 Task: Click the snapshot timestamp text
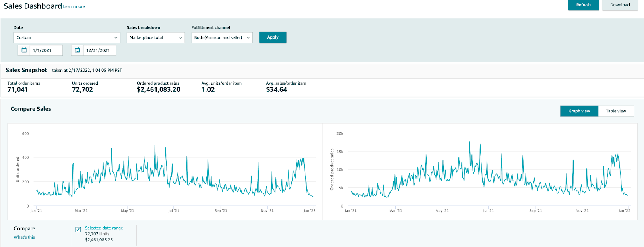click(87, 70)
